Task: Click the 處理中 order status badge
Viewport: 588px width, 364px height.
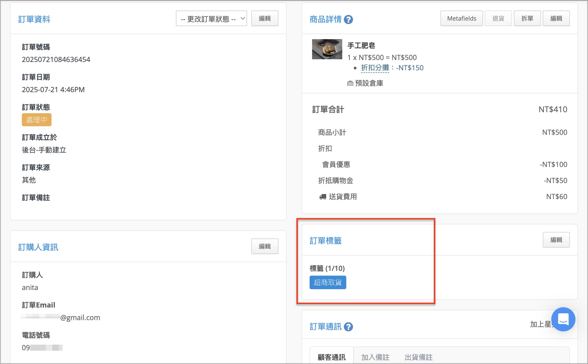Action: coord(37,120)
